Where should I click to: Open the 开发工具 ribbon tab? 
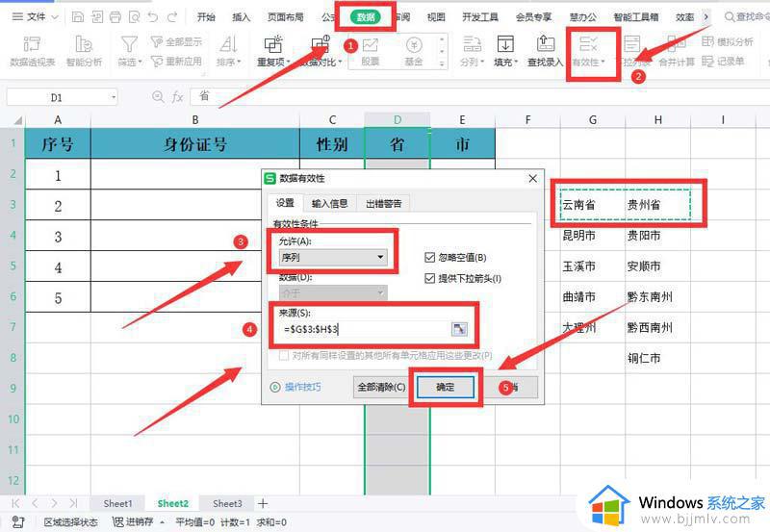pyautogui.click(x=479, y=17)
